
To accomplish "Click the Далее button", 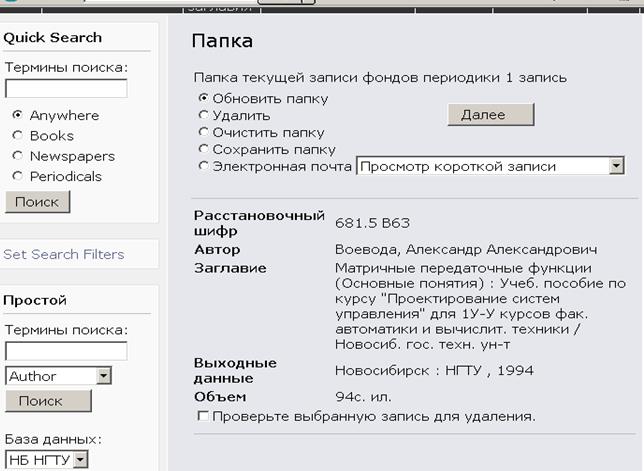I will tap(490, 115).
